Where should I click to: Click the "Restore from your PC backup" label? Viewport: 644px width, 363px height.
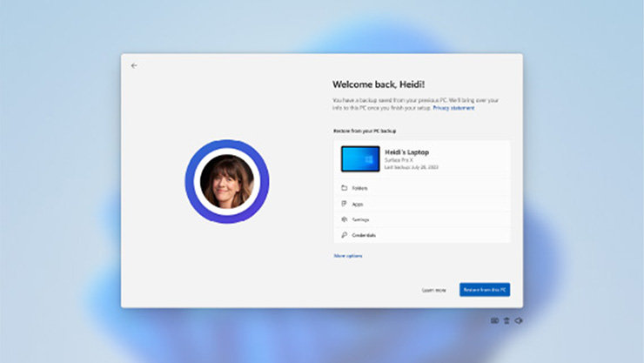(365, 131)
